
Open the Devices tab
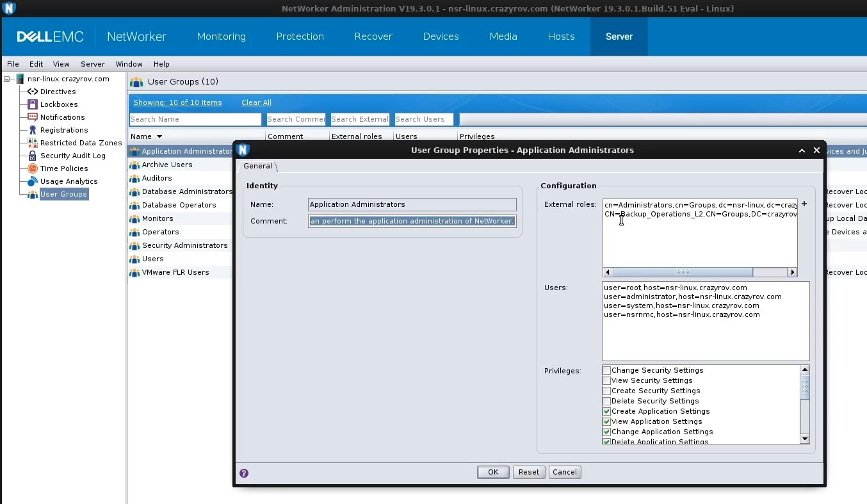[x=441, y=37]
